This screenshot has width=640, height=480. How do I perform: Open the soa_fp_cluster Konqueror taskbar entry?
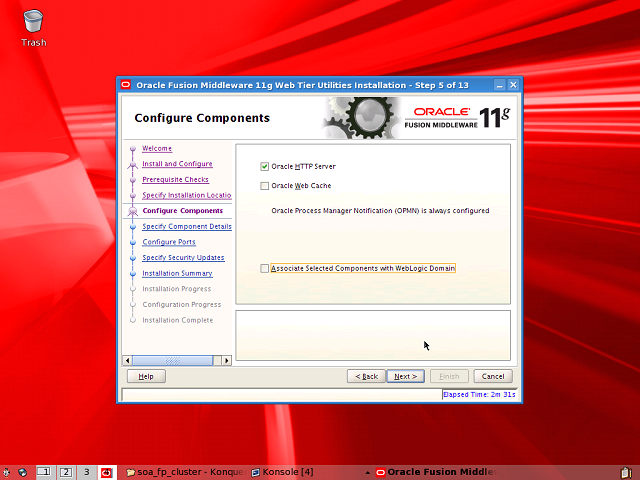click(186, 472)
